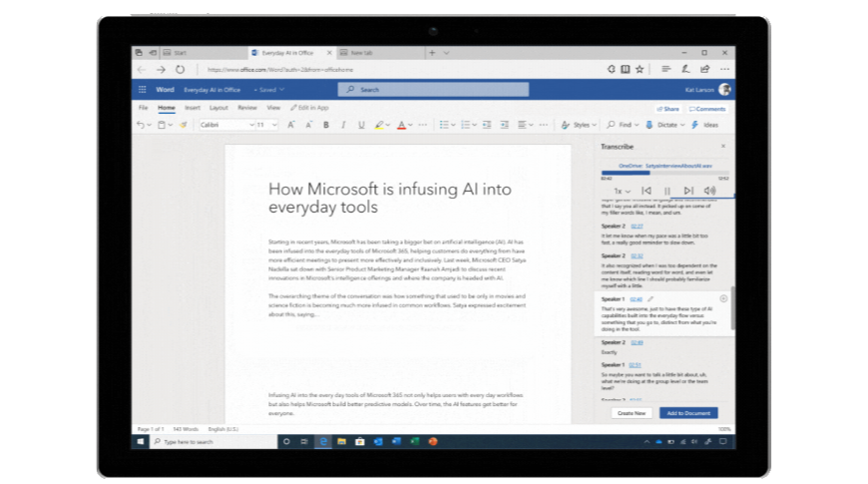Skip forward in the audio
The height and width of the screenshot is (484, 868).
click(x=688, y=191)
